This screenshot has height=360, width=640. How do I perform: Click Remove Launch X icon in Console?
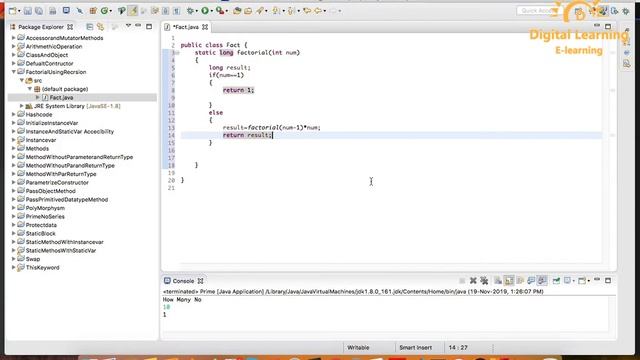point(473,281)
